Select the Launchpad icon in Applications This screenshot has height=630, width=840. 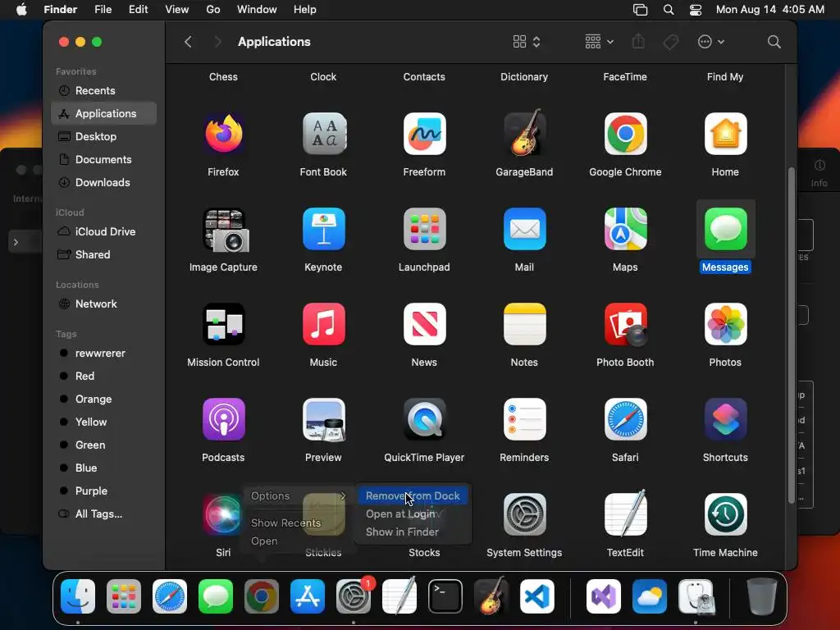pos(424,230)
